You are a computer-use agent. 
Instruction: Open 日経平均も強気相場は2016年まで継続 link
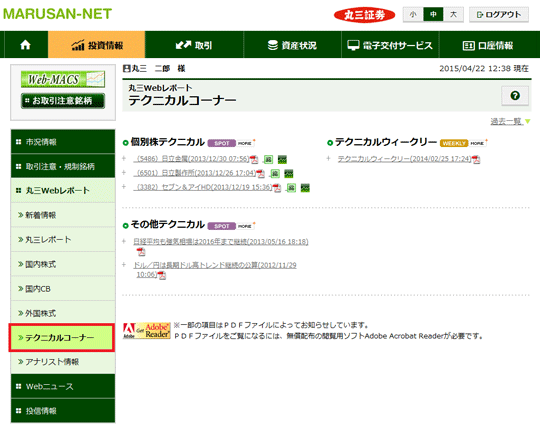pyautogui.click(x=221, y=241)
